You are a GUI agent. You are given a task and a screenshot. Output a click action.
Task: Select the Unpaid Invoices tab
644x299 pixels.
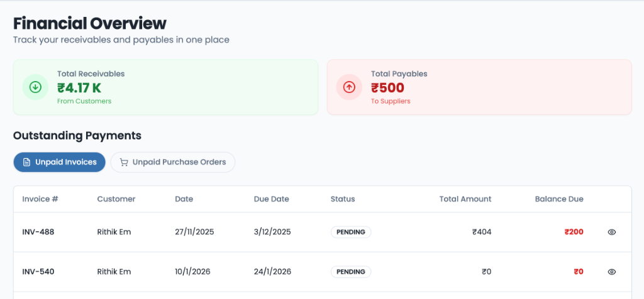tap(60, 162)
